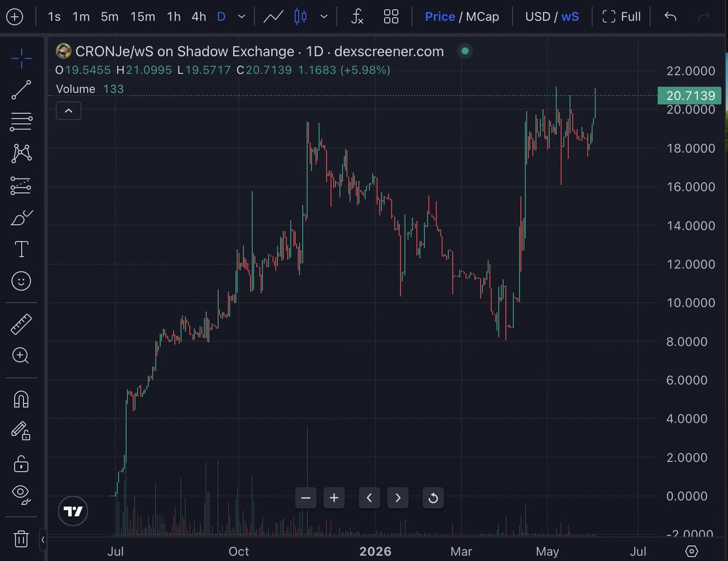Open chart settings gear icon
728x561 pixels.
pyautogui.click(x=692, y=551)
